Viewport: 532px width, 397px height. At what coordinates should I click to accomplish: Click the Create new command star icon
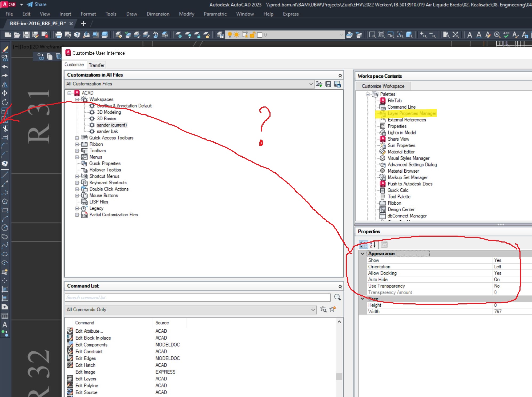[333, 309]
